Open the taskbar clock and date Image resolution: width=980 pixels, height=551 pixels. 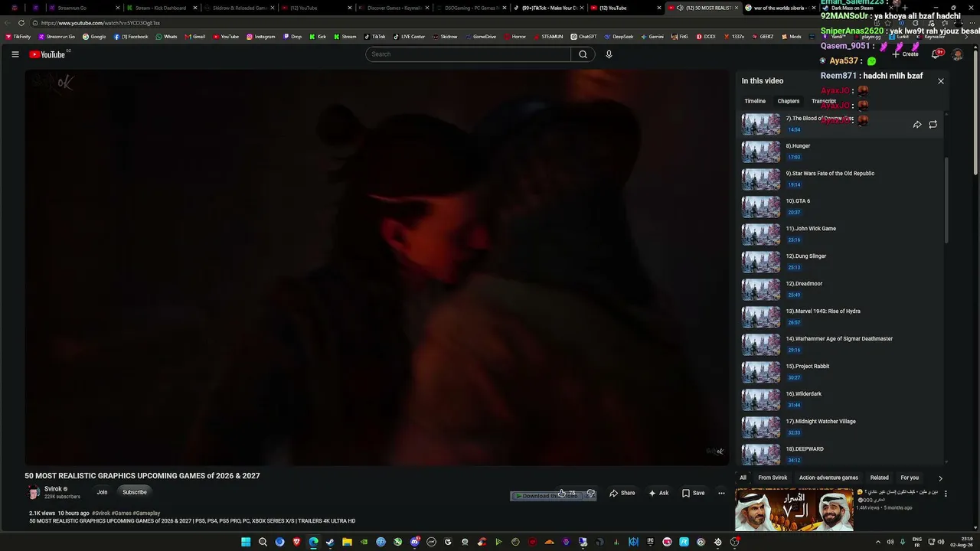[x=961, y=542]
